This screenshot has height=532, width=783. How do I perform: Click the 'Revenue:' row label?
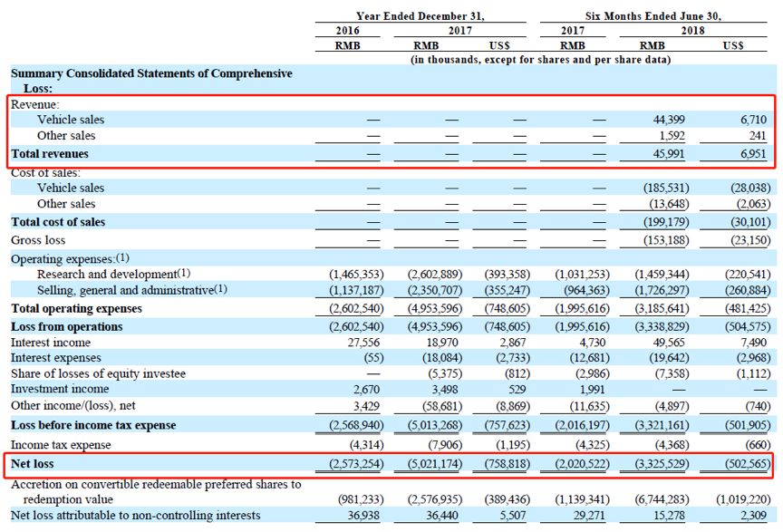pos(35,104)
